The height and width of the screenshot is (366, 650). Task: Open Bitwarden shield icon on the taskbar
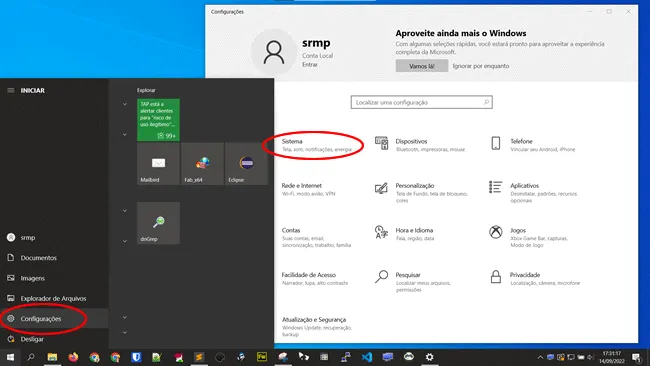coord(136,357)
